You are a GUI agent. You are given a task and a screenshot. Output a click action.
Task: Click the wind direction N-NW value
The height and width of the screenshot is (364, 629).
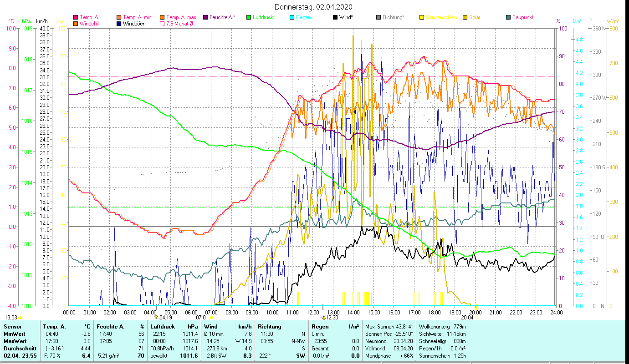pos(298,341)
